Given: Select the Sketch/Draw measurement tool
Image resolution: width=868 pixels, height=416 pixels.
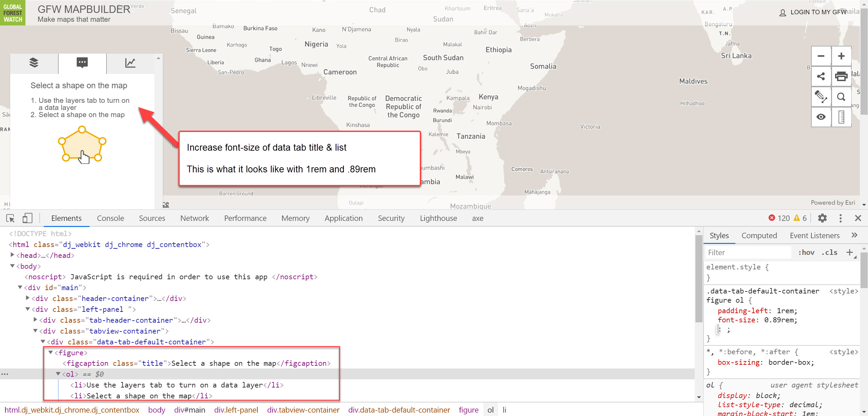Looking at the screenshot, I should click(x=821, y=97).
